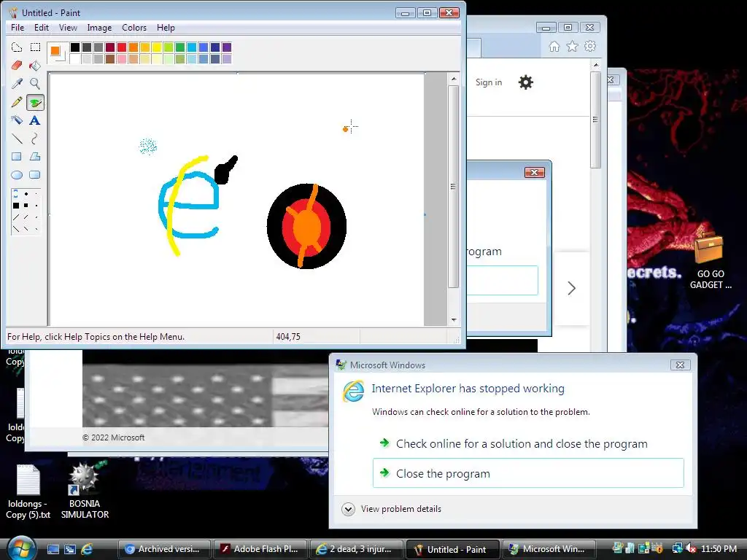Pick the Curve tool in Paint

pos(35,139)
